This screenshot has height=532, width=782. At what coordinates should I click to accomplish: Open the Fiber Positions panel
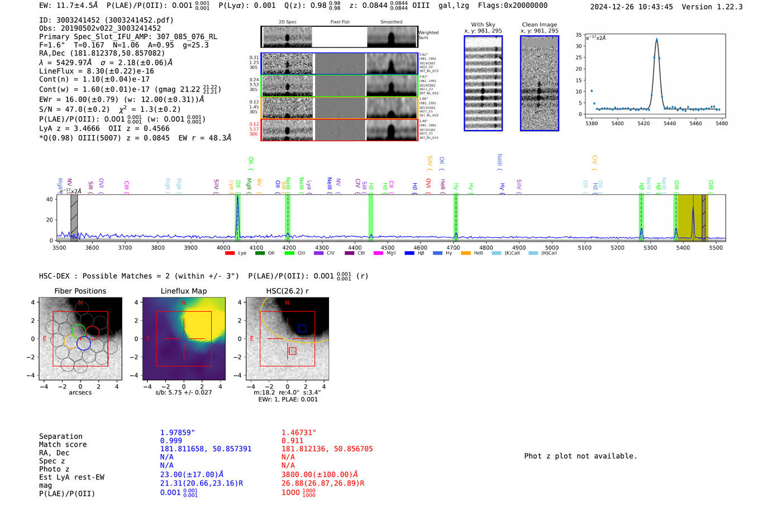[80, 339]
